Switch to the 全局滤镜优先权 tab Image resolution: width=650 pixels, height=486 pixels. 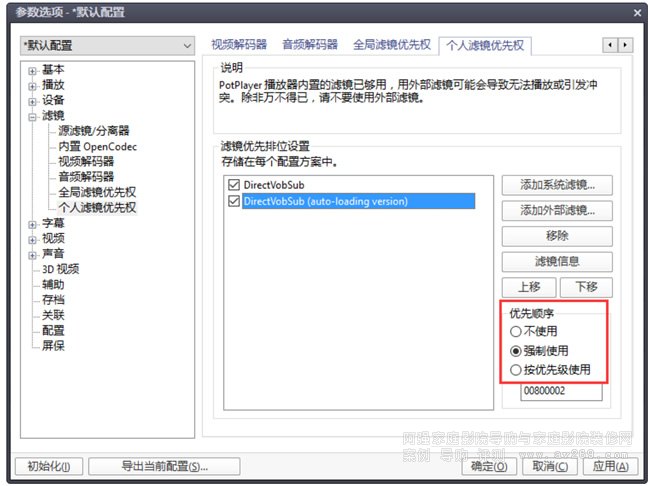click(x=392, y=45)
